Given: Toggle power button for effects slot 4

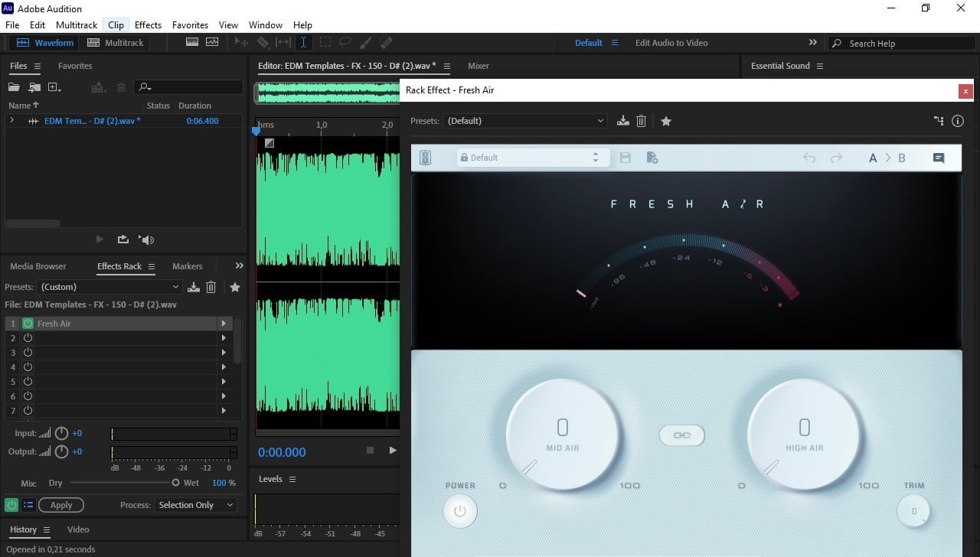Looking at the screenshot, I should (x=28, y=367).
